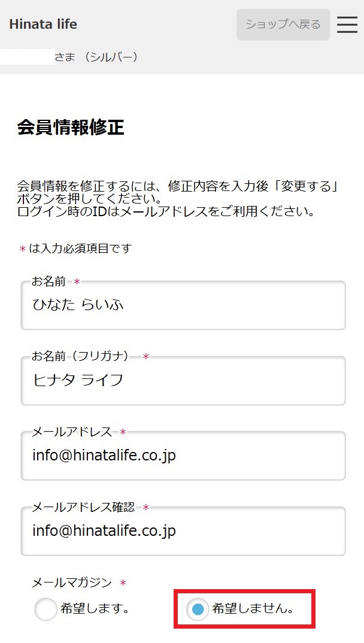Focus the お名前 input field

tap(183, 305)
